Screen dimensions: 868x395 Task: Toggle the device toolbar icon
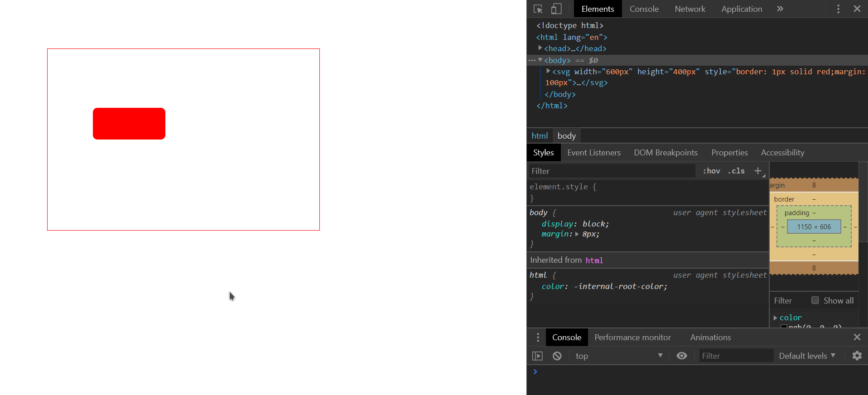point(556,9)
